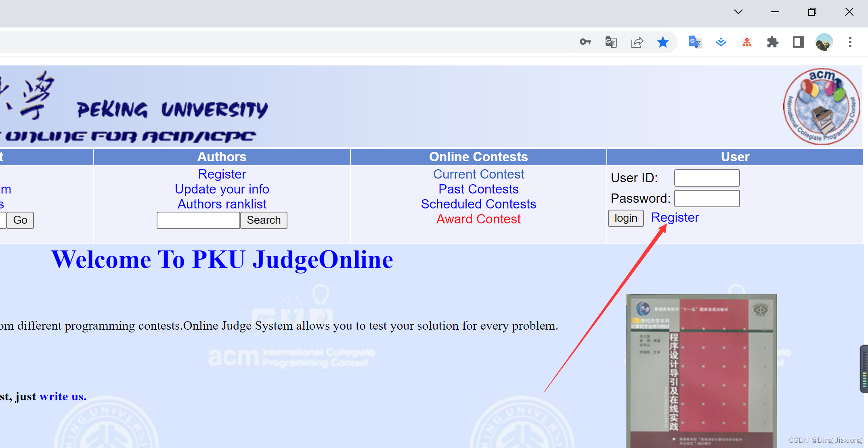Click the translate page icon in address bar
The height and width of the screenshot is (448, 868).
[x=611, y=42]
